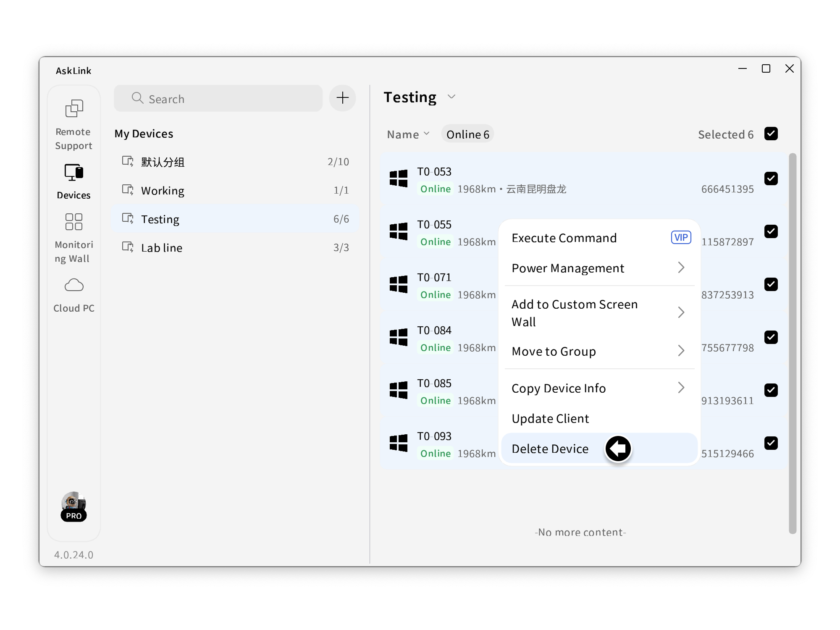Click the plus add-device button

[342, 98]
